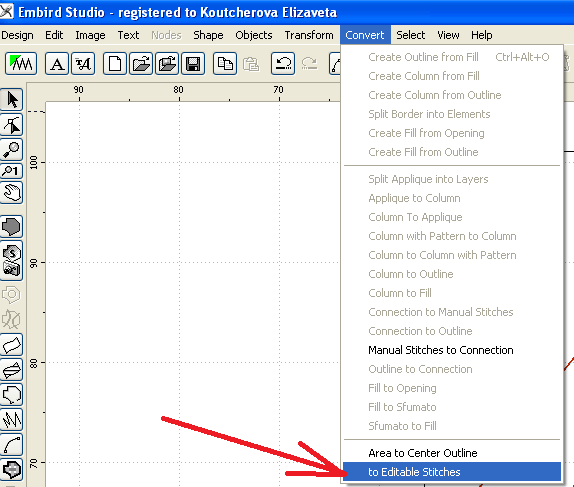The image size is (574, 487).
Task: Open a file with the folder icon
Action: (x=141, y=64)
